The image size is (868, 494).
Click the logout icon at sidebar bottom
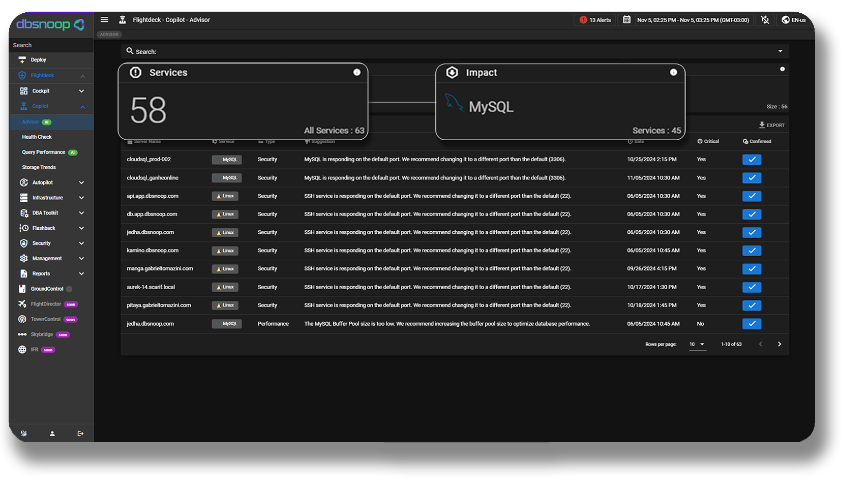pos(80,434)
